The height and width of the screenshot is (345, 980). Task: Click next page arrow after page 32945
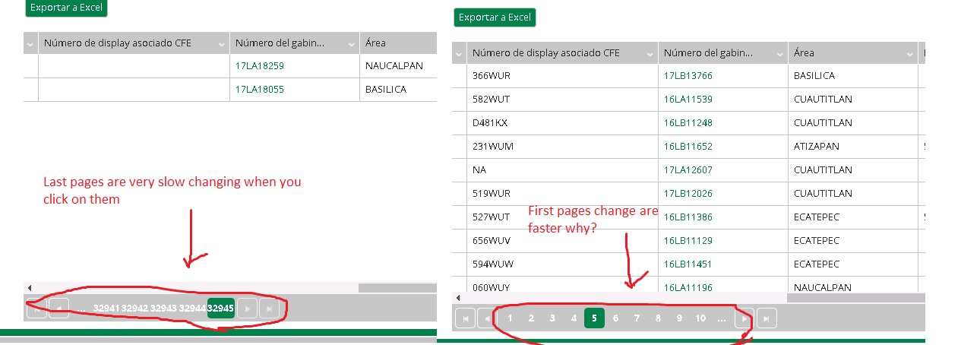247,309
